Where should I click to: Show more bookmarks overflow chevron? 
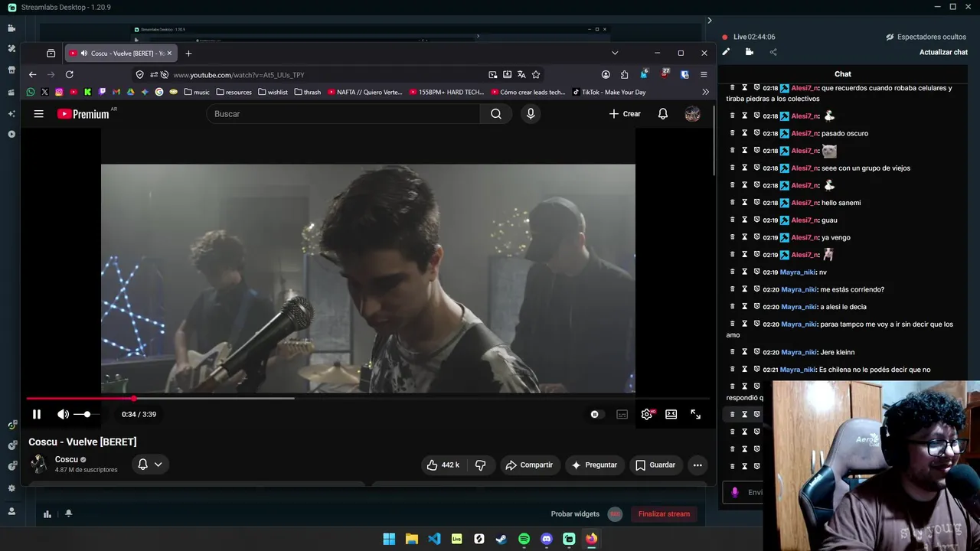705,92
